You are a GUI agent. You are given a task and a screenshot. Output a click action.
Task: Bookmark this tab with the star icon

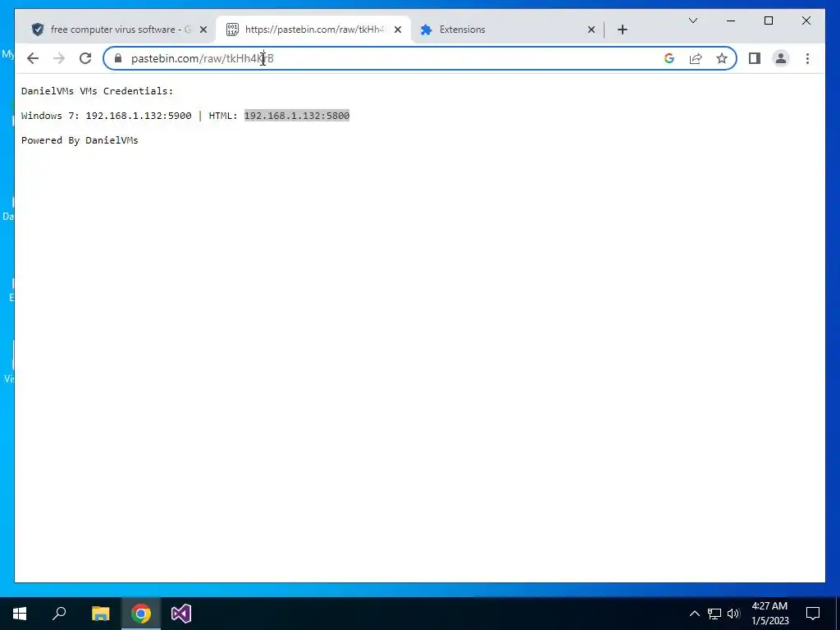coord(722,58)
